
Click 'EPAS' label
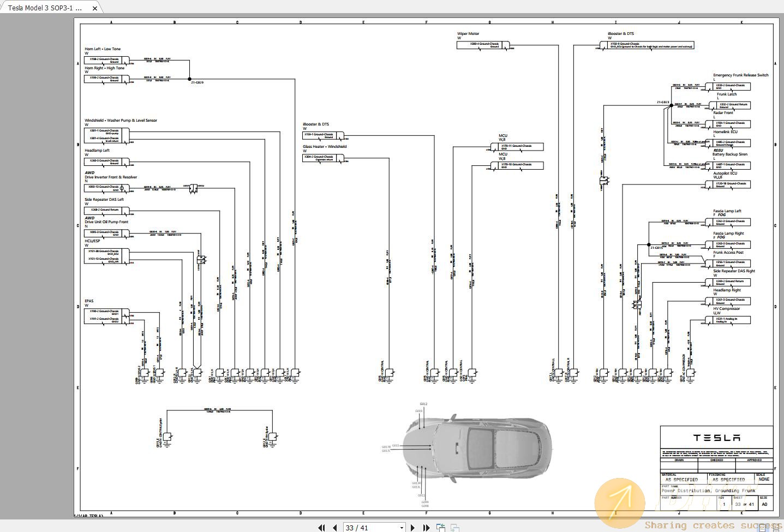pos(89,301)
